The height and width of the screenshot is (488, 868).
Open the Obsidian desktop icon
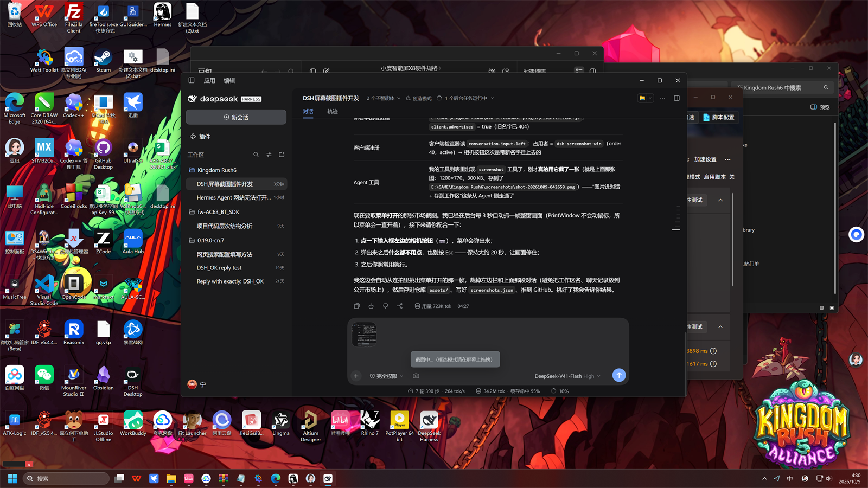point(103,378)
